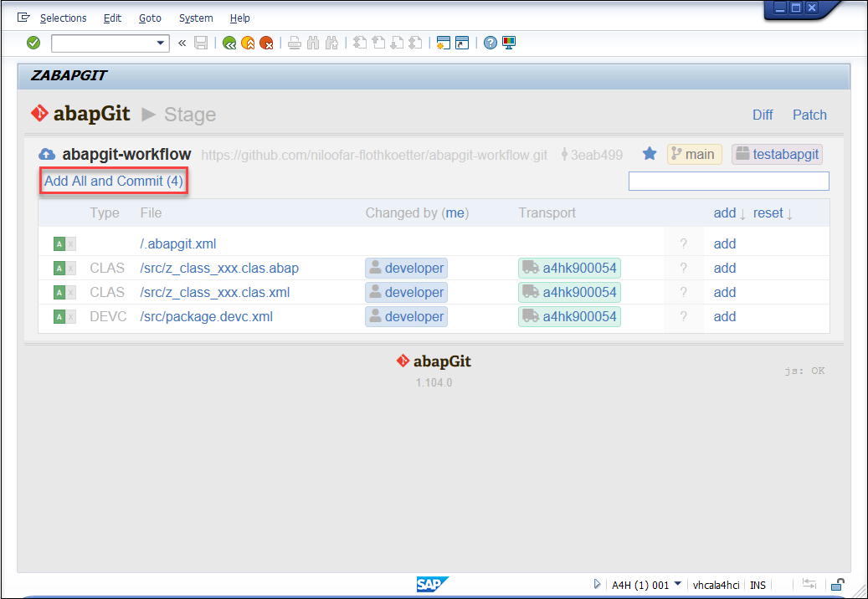The height and width of the screenshot is (599, 868).
Task: Click the vhcala4hci host name
Action: 716,585
